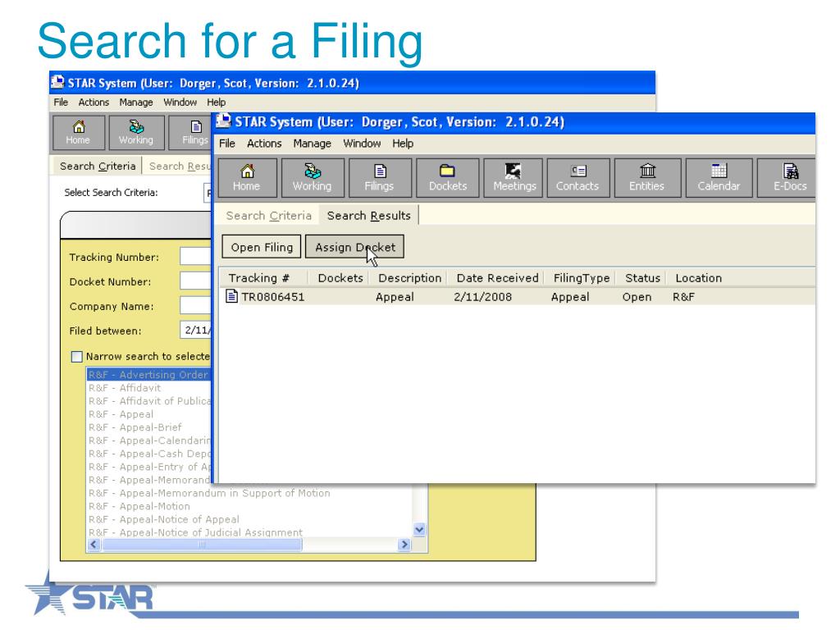This screenshot has width=840, height=630.
Task: Click the Assign Docket button
Action: tap(354, 247)
